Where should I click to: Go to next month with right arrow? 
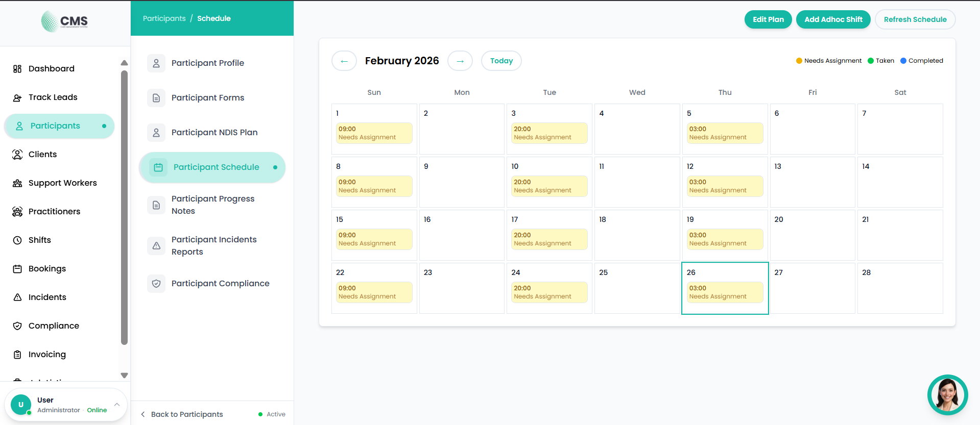[x=460, y=61]
